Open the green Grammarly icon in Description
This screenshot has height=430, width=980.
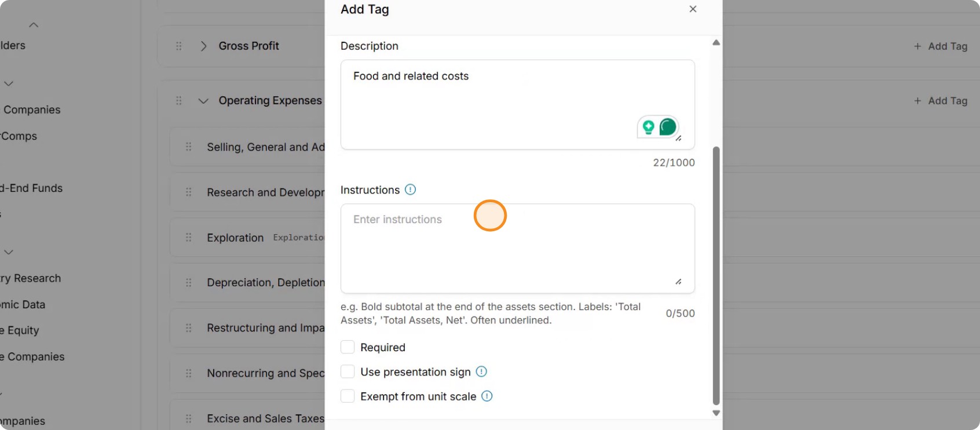click(x=668, y=126)
